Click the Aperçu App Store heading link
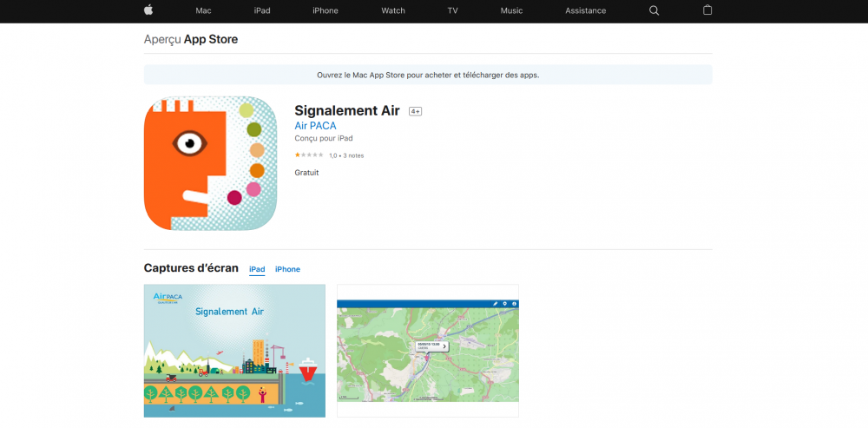The height and width of the screenshot is (428, 868). 191,39
